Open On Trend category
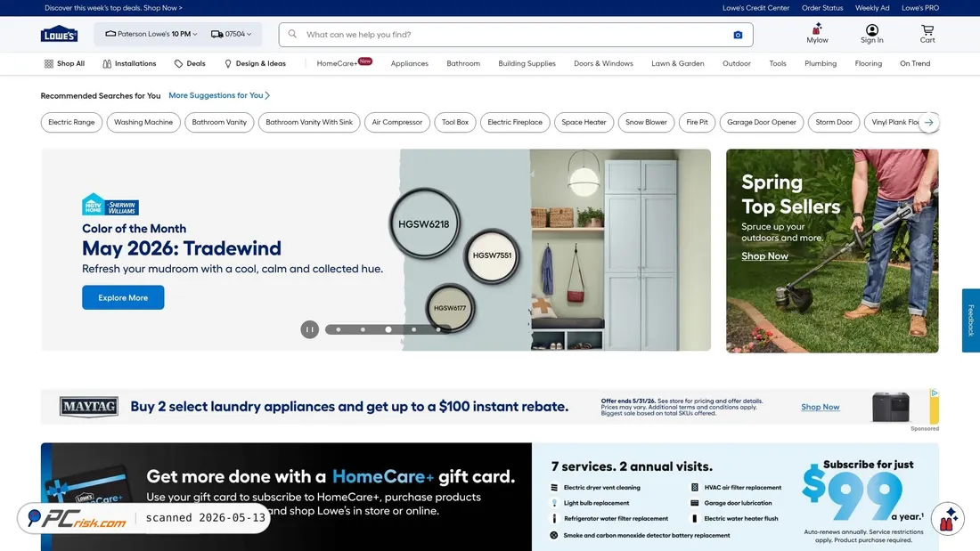 (x=915, y=64)
